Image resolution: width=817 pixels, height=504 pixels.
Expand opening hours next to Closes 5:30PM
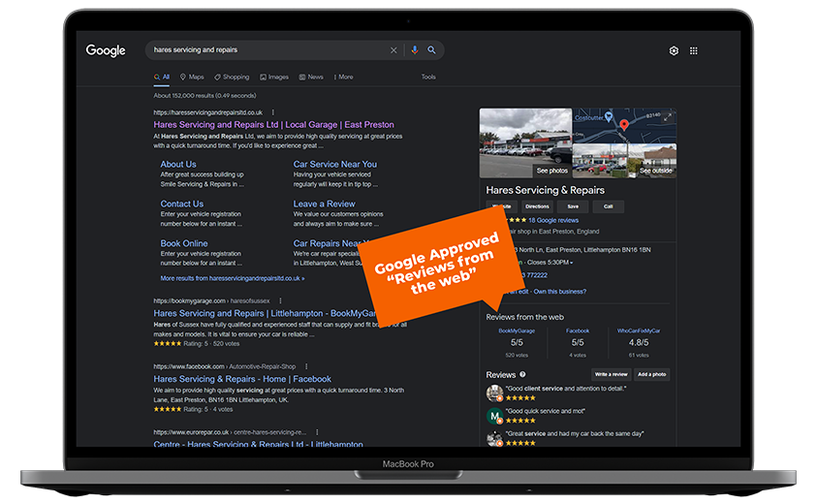click(x=572, y=263)
